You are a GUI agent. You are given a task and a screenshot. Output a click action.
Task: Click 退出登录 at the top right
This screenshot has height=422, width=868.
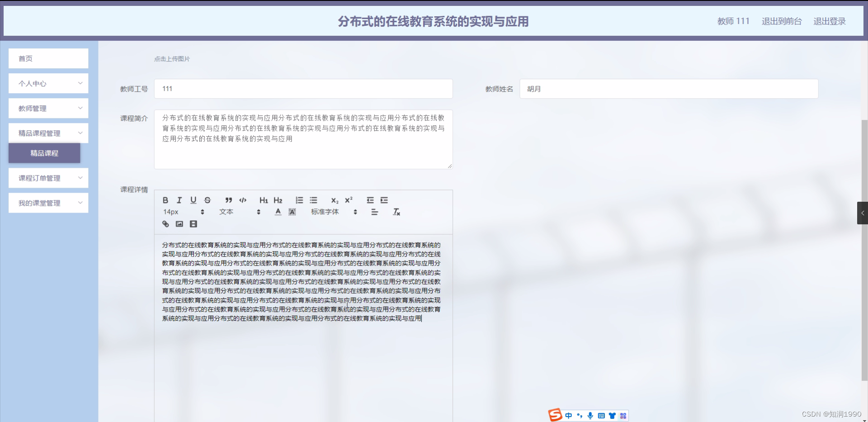tap(830, 21)
